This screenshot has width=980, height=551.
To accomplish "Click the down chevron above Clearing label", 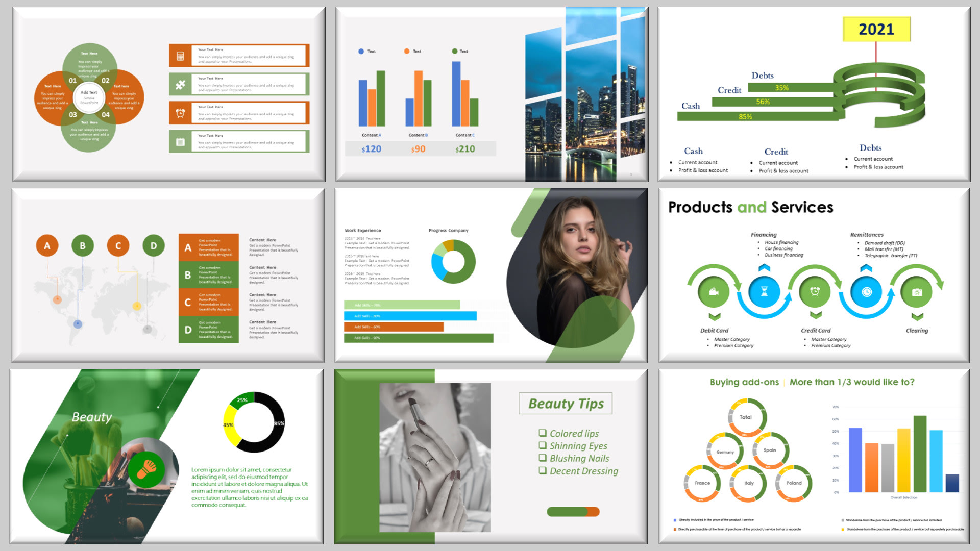I will pos(917,317).
